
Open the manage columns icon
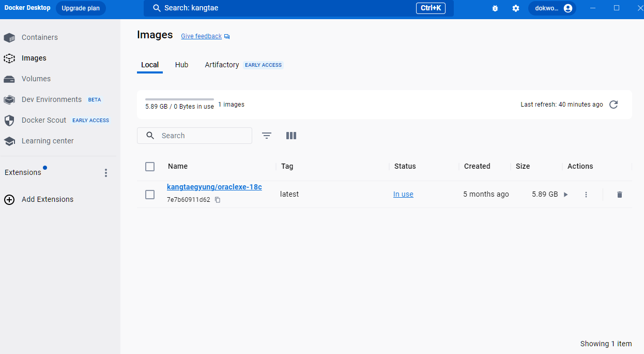[x=292, y=136]
